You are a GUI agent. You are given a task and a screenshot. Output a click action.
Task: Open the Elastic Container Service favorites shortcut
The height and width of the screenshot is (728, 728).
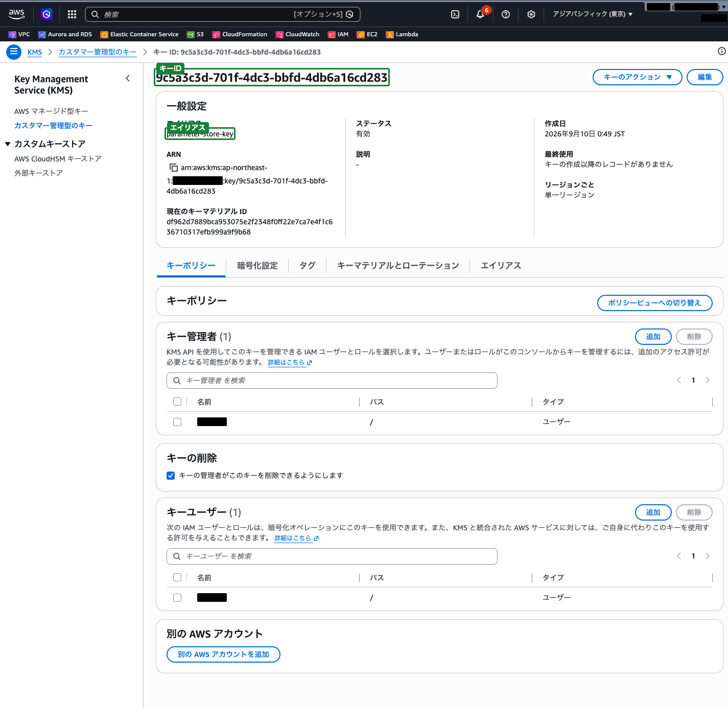tap(139, 34)
